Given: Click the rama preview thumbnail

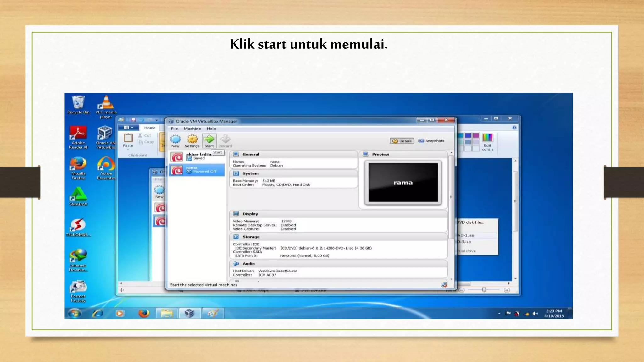Looking at the screenshot, I should (x=403, y=183).
